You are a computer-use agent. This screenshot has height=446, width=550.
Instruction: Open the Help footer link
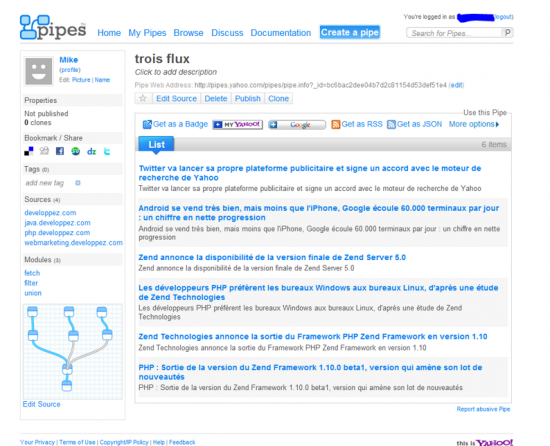159,442
